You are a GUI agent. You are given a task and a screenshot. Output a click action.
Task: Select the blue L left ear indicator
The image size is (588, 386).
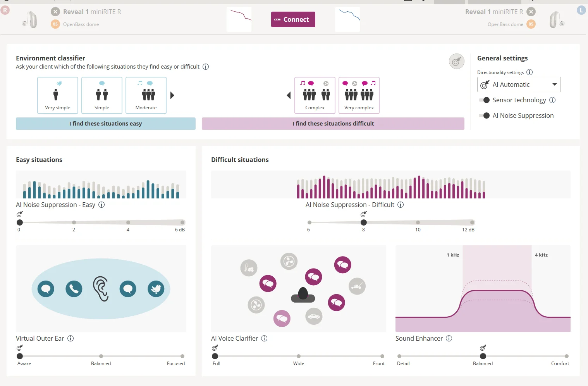click(x=581, y=10)
